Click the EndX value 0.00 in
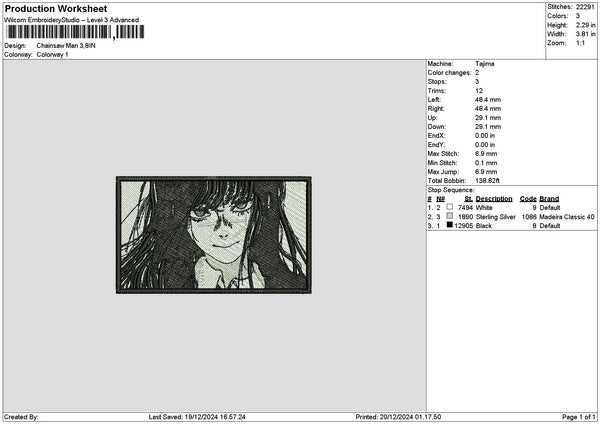 tap(485, 136)
